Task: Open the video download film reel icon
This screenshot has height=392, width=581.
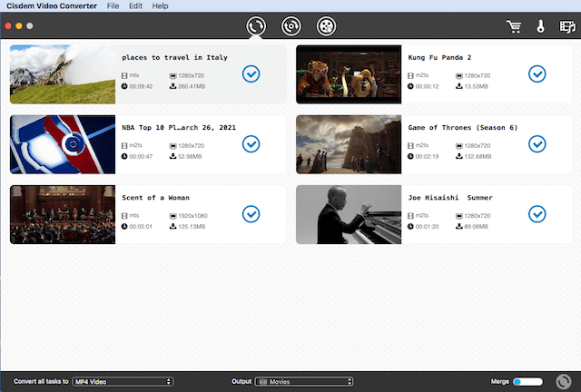Action: pyautogui.click(x=326, y=26)
